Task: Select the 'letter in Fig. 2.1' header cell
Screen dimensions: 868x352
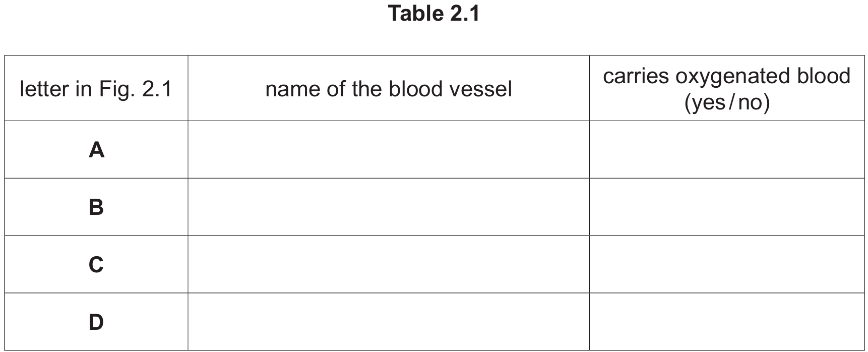Action: click(x=96, y=89)
